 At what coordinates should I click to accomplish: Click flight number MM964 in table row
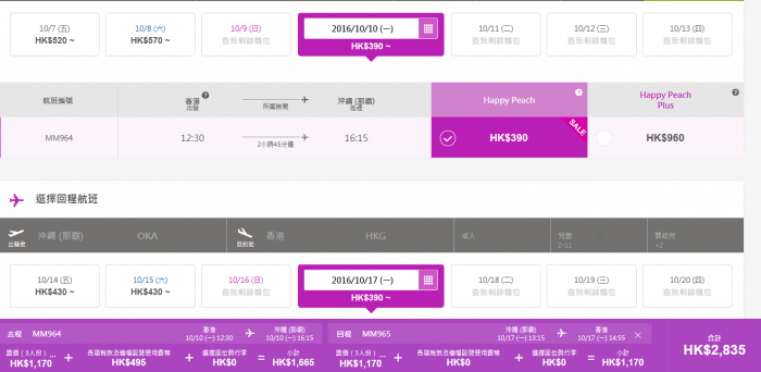(x=59, y=138)
